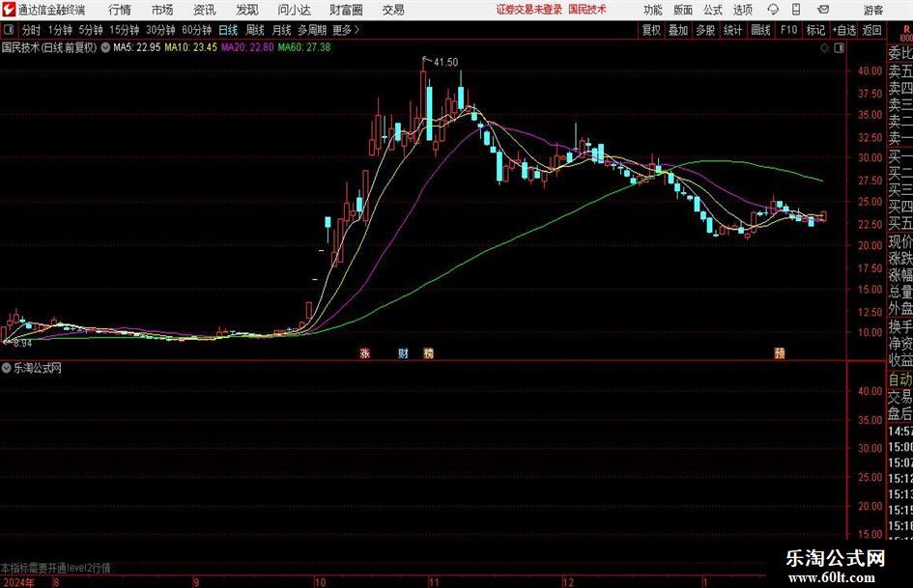913x588 pixels.
Task: Click the 2024年 timeline label
Action: click(18, 582)
